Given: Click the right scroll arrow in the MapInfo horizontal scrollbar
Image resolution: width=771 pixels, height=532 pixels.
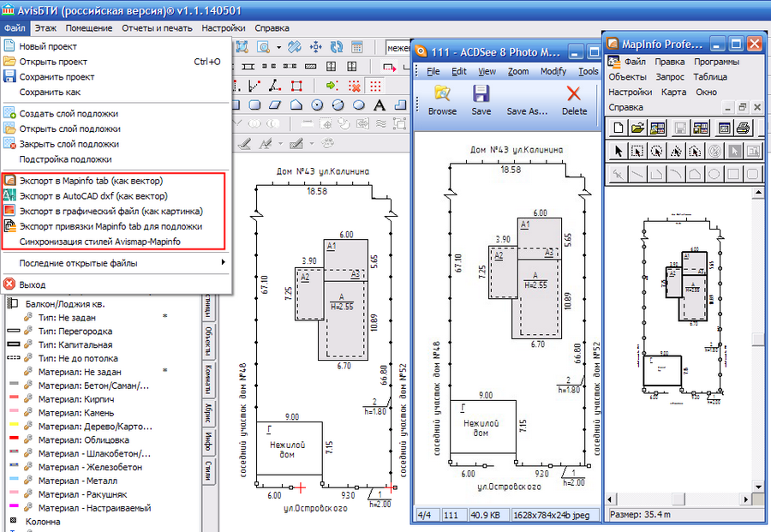Looking at the screenshot, I should [746, 499].
